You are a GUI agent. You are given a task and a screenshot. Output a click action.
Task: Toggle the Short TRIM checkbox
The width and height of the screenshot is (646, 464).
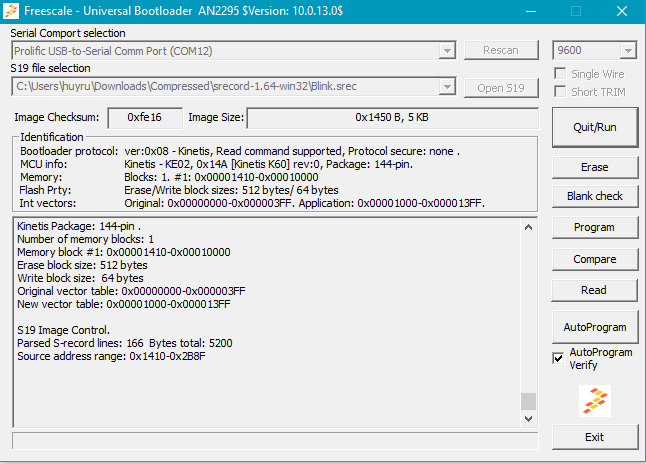(560, 91)
